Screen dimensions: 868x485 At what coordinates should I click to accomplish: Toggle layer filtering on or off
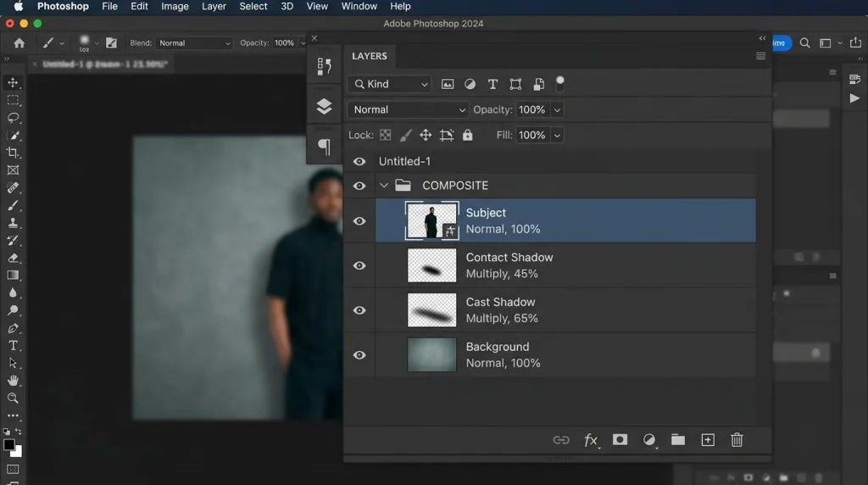click(560, 84)
